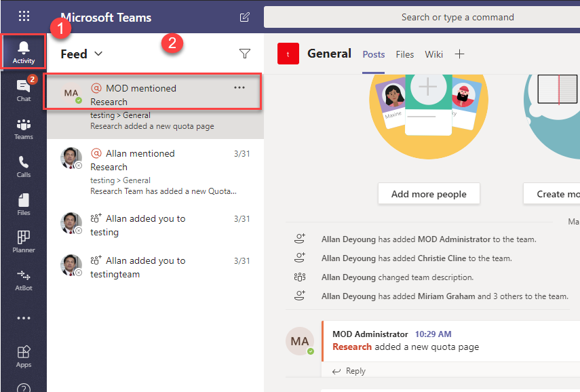The width and height of the screenshot is (580, 392).
Task: Add a new tab with plus
Action: (459, 54)
